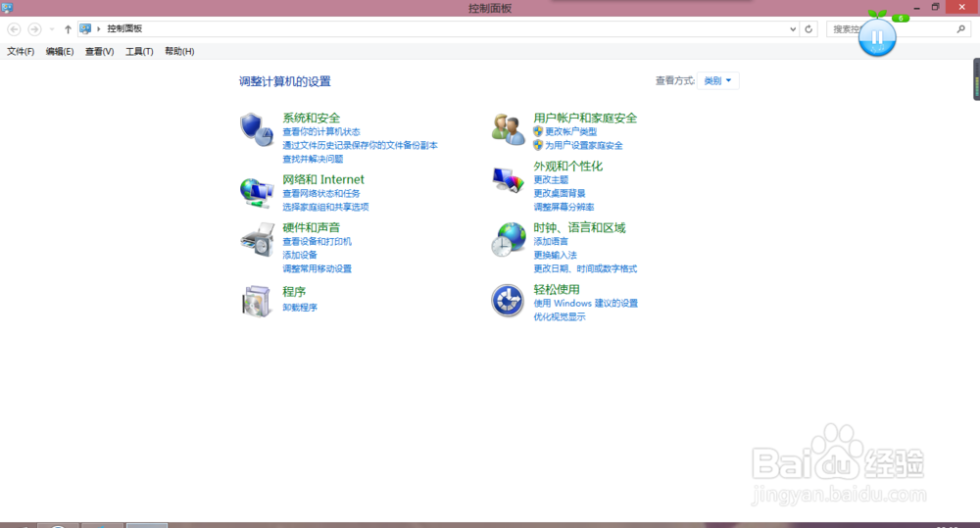Open the 时钟、语言和区域 heading link
980x528 pixels.
tap(579, 227)
